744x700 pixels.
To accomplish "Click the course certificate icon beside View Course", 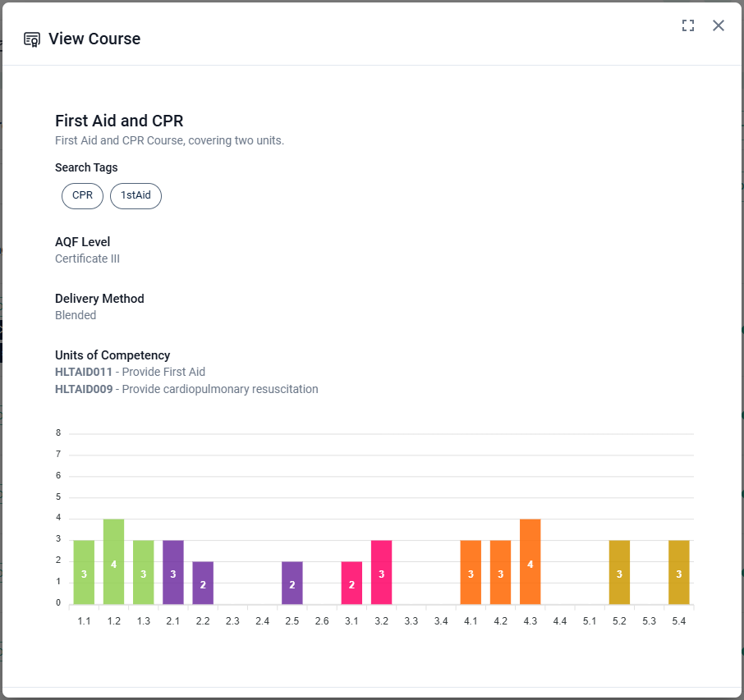I will pyautogui.click(x=32, y=39).
